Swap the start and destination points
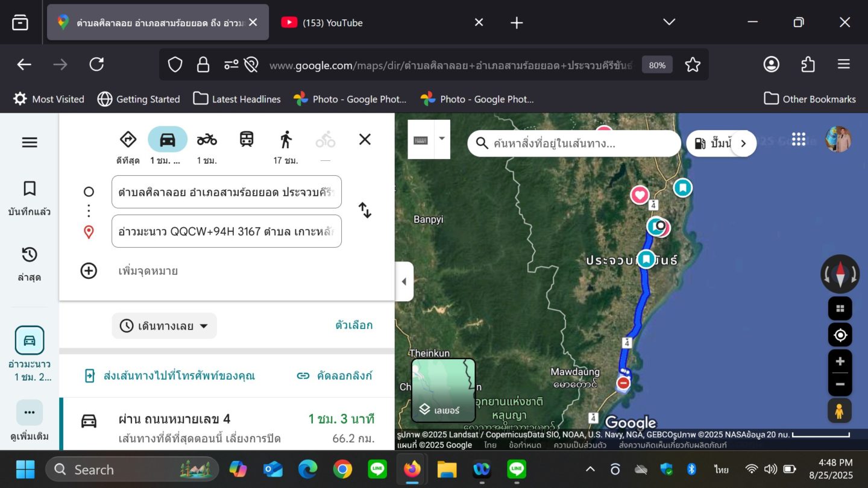The image size is (868, 488). (x=365, y=210)
